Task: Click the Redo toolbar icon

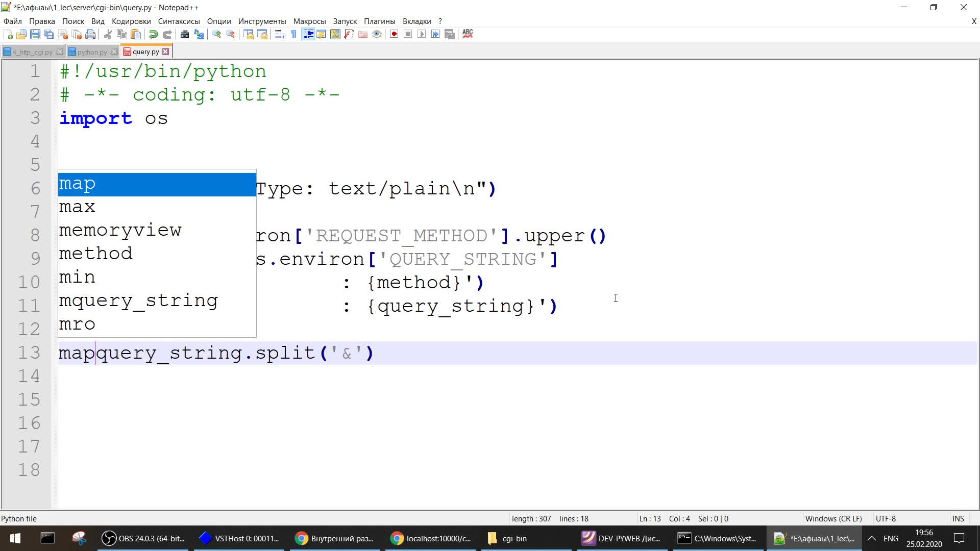Action: click(167, 34)
